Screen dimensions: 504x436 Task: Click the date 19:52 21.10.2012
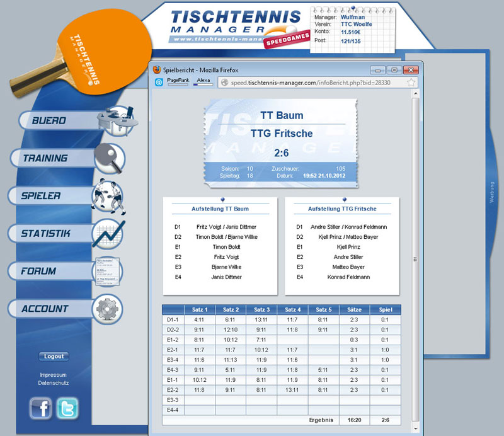[x=324, y=176]
